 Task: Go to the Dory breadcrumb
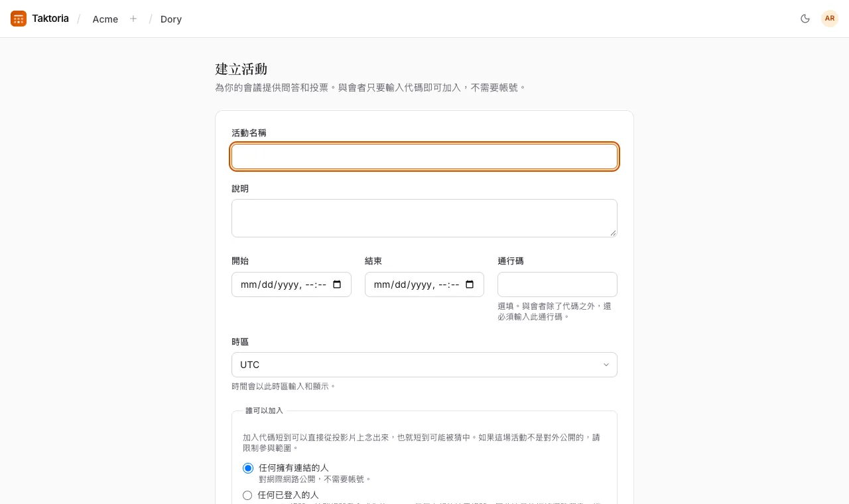pyautogui.click(x=171, y=19)
